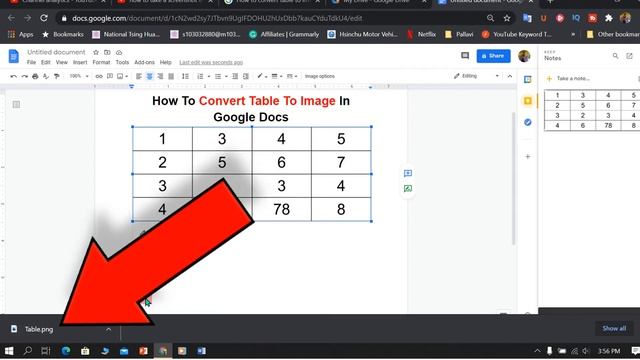
Task: Open the Help menu
Action: coord(165,62)
